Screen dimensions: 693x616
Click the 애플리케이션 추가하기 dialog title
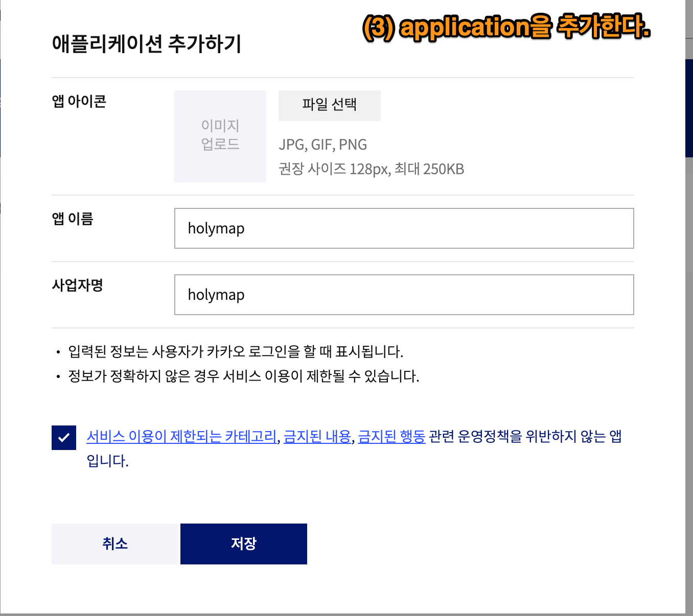tap(147, 44)
